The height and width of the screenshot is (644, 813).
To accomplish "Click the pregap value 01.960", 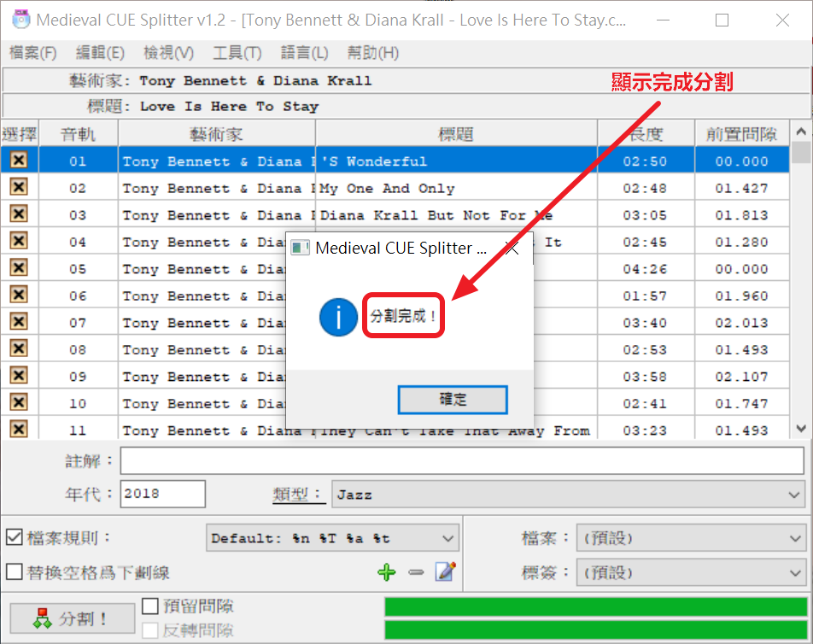I will 741,296.
